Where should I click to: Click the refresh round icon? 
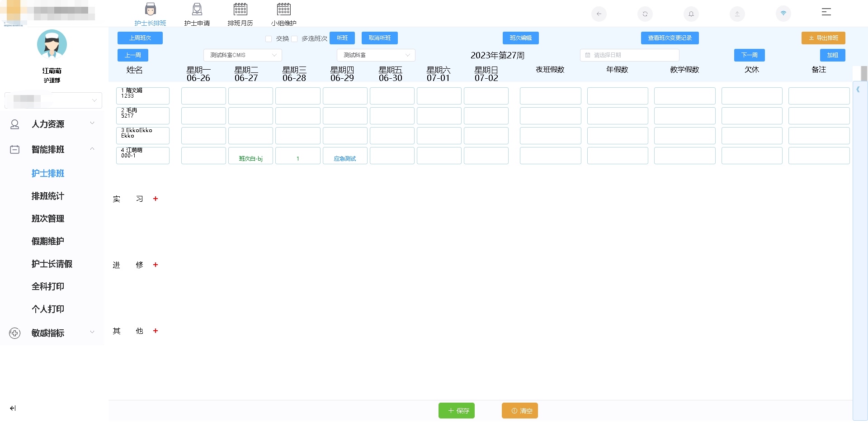(x=645, y=14)
